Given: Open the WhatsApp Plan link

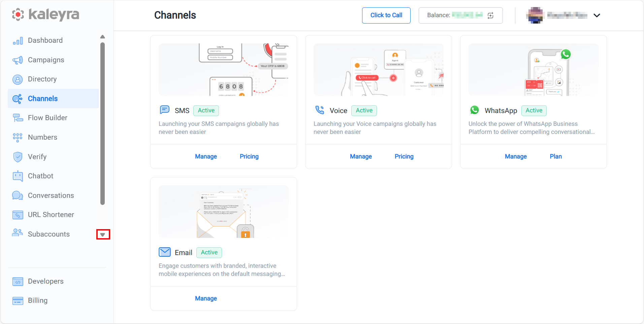Looking at the screenshot, I should pyautogui.click(x=556, y=156).
